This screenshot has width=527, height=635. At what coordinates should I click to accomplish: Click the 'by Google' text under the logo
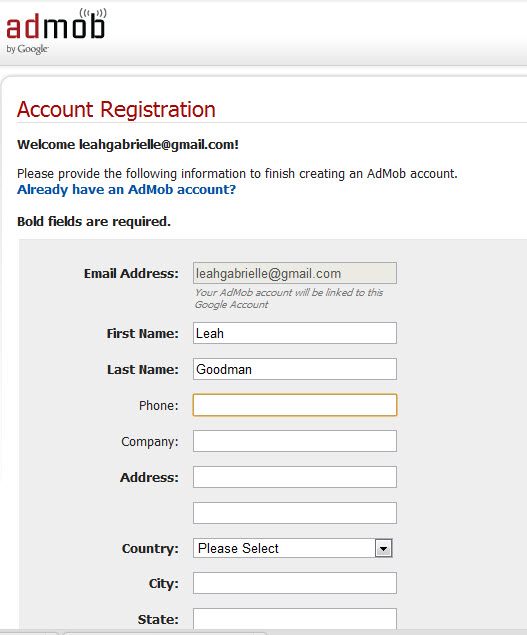tap(27, 49)
